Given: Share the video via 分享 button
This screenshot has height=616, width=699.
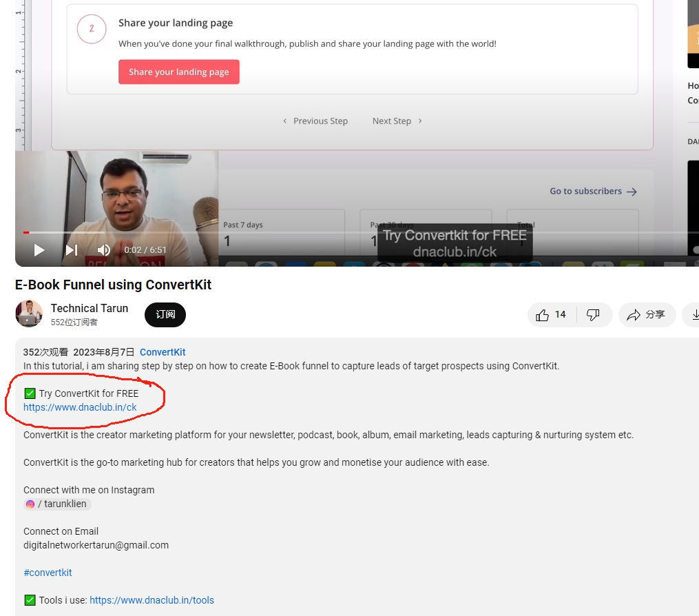Looking at the screenshot, I should pyautogui.click(x=647, y=315).
